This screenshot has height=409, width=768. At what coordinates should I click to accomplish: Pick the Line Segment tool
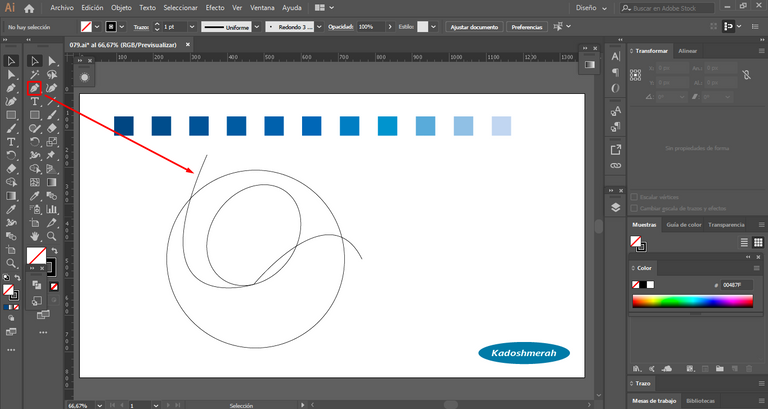click(51, 101)
